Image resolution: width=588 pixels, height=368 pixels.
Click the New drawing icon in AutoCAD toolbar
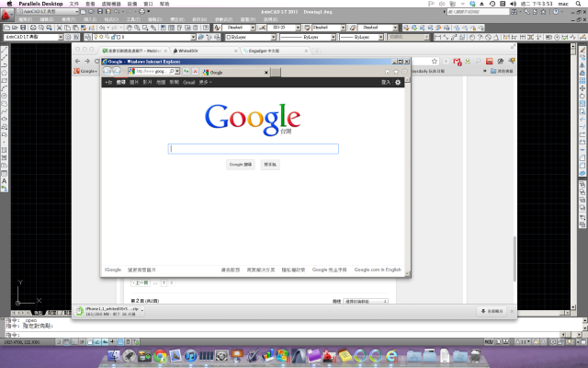[x=6, y=28]
